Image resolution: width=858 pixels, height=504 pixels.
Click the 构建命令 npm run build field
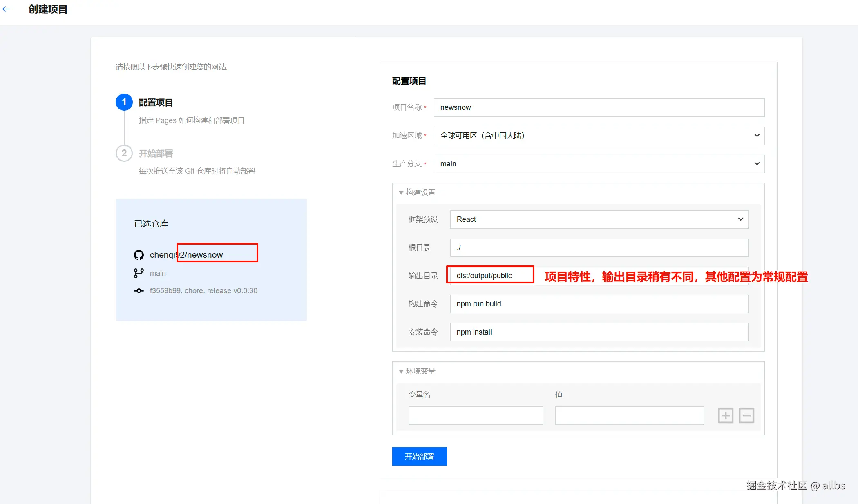[x=599, y=304]
